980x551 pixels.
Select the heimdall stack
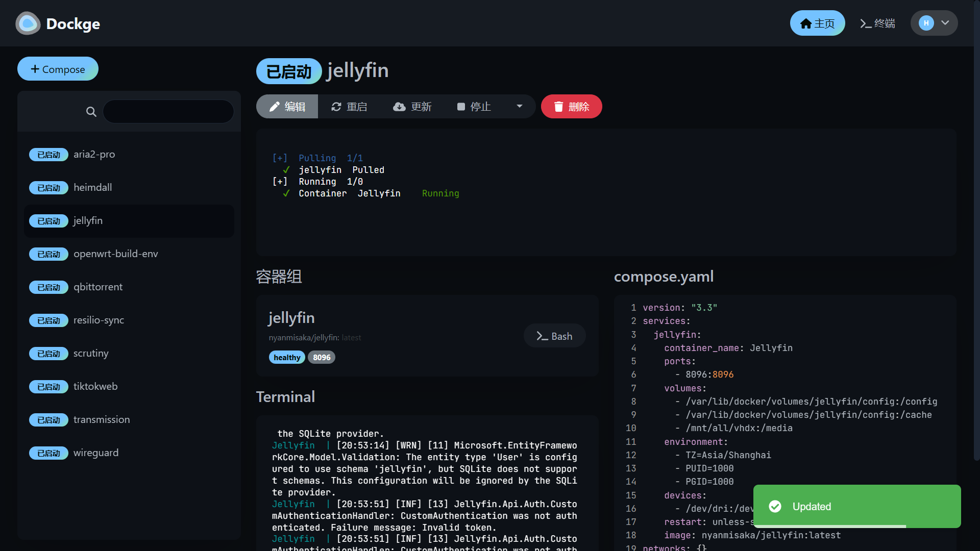pos(129,188)
